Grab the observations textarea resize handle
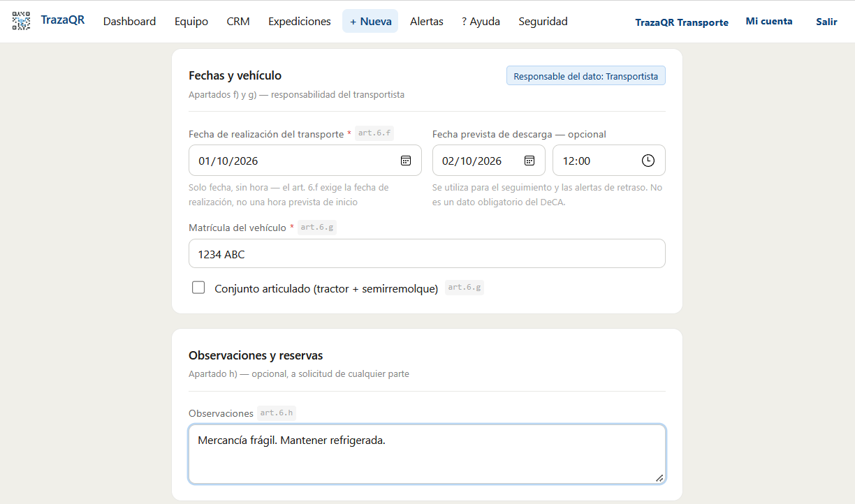Image resolution: width=855 pixels, height=504 pixels. 659,478
